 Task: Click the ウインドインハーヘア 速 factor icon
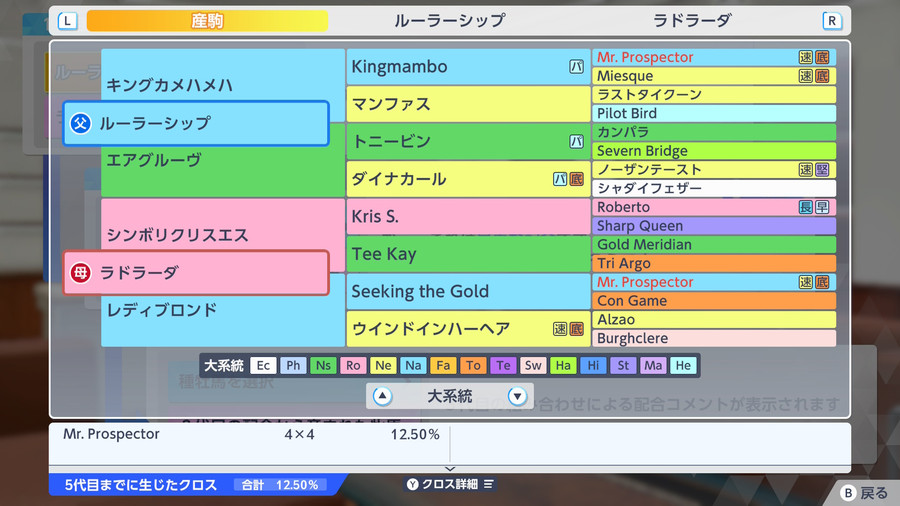point(560,329)
